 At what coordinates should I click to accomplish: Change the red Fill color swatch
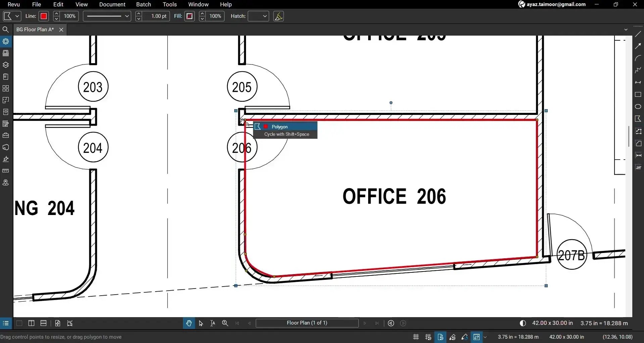[189, 16]
